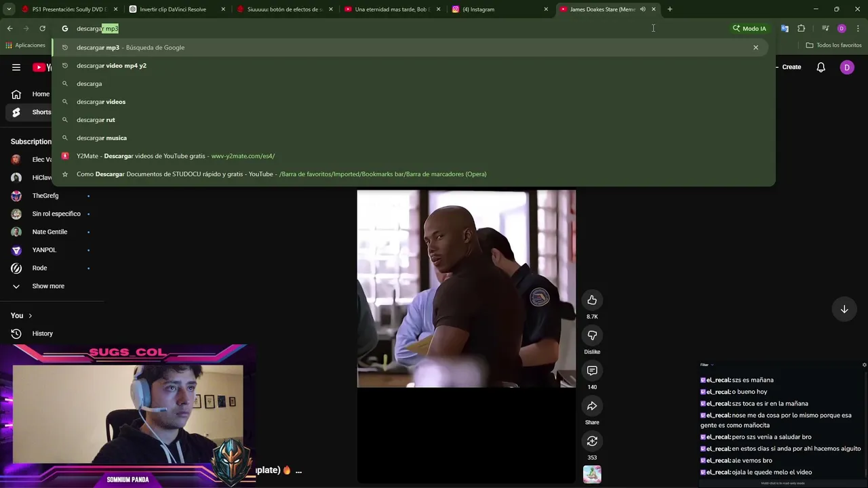Open the chat Filter dropdown
This screenshot has width=868, height=488.
point(707,365)
